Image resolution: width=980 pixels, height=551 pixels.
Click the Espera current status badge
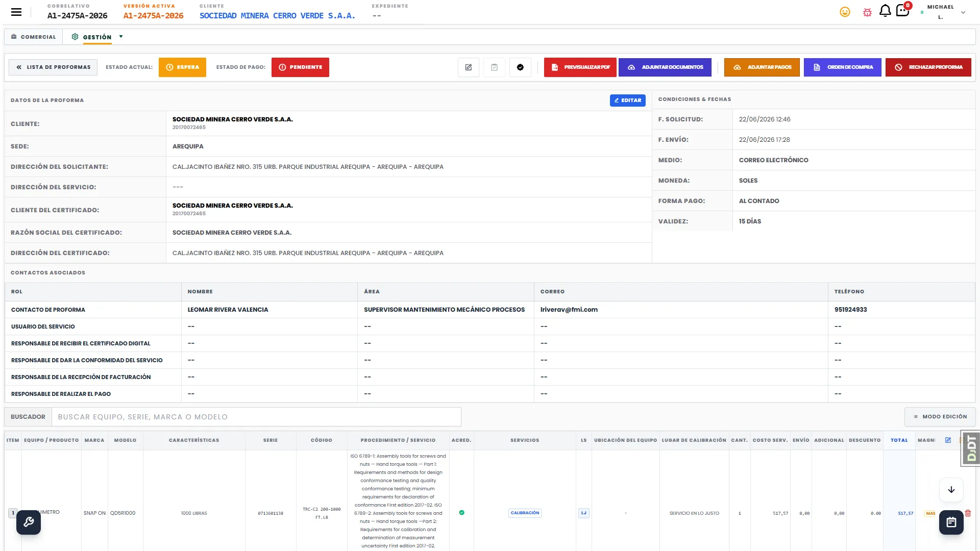click(182, 67)
